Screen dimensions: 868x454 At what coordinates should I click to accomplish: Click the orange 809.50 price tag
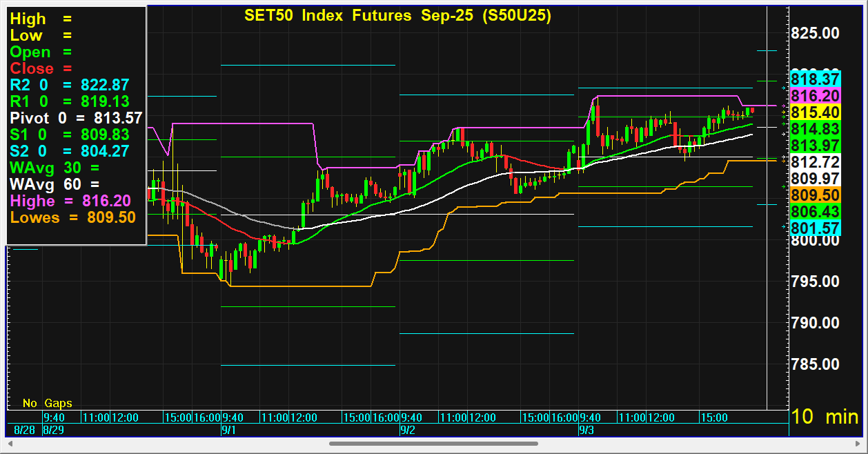[816, 195]
